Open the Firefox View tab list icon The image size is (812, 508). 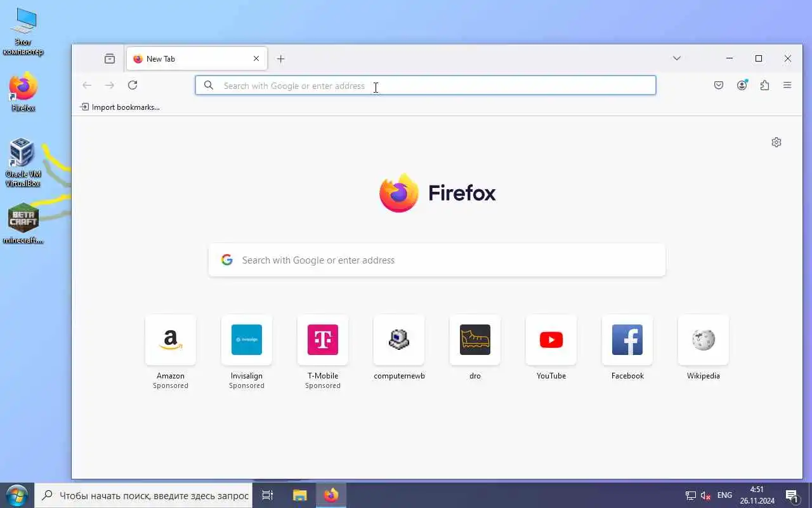pos(110,58)
